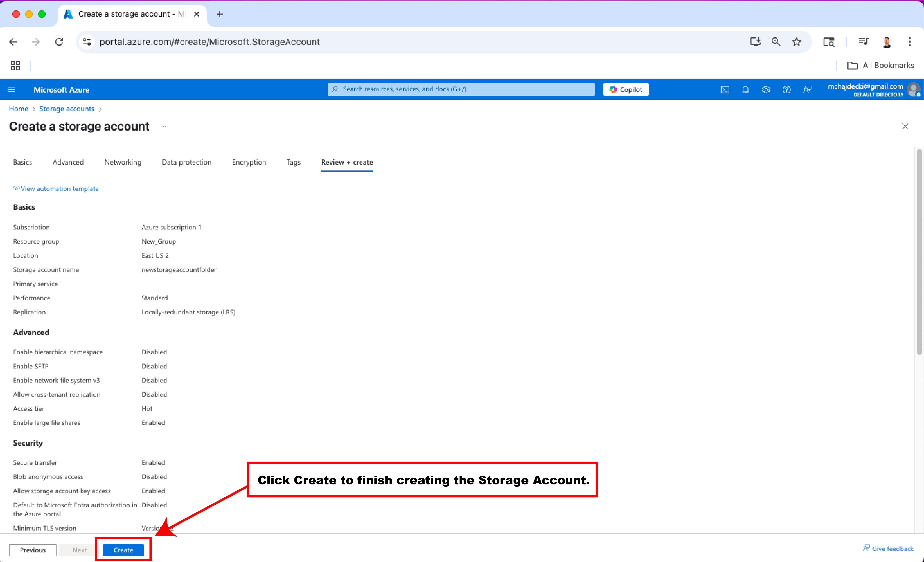This screenshot has width=924, height=562.
Task: Open the All Bookmarks folder
Action: pyautogui.click(x=881, y=66)
